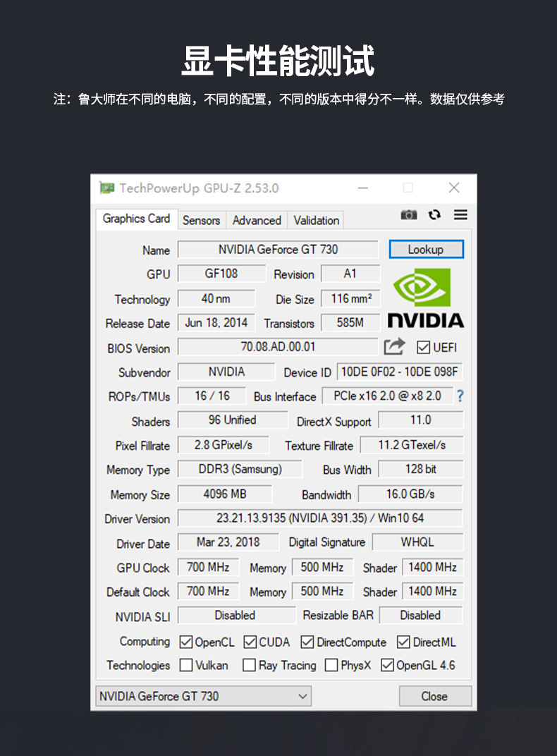Click the Digital Signature field WHQL
The width and height of the screenshot is (557, 756).
coord(417,542)
